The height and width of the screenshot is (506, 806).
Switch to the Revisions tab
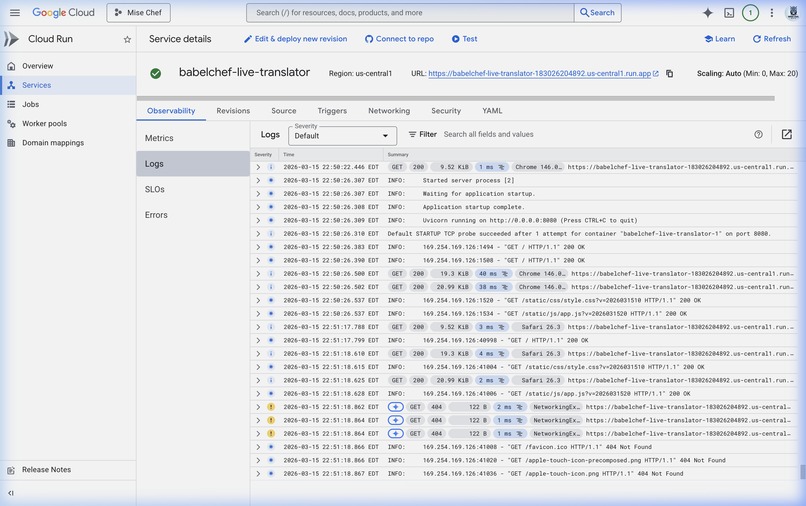(x=233, y=111)
